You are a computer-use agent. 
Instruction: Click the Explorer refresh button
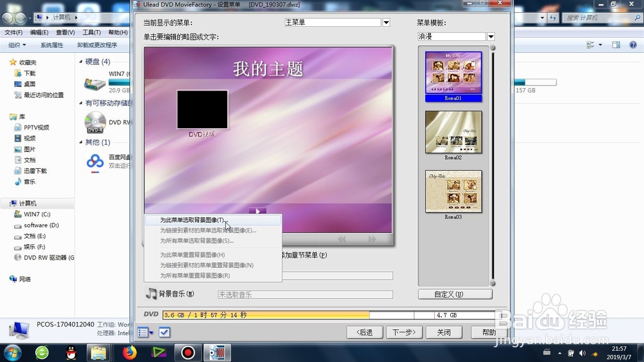click(554, 17)
